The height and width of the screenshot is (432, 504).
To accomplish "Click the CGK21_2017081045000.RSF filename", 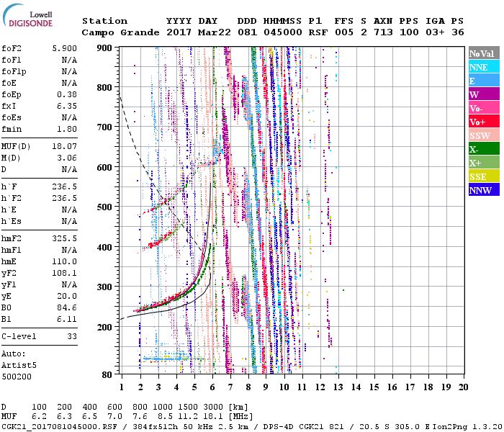I will click(x=59, y=427).
